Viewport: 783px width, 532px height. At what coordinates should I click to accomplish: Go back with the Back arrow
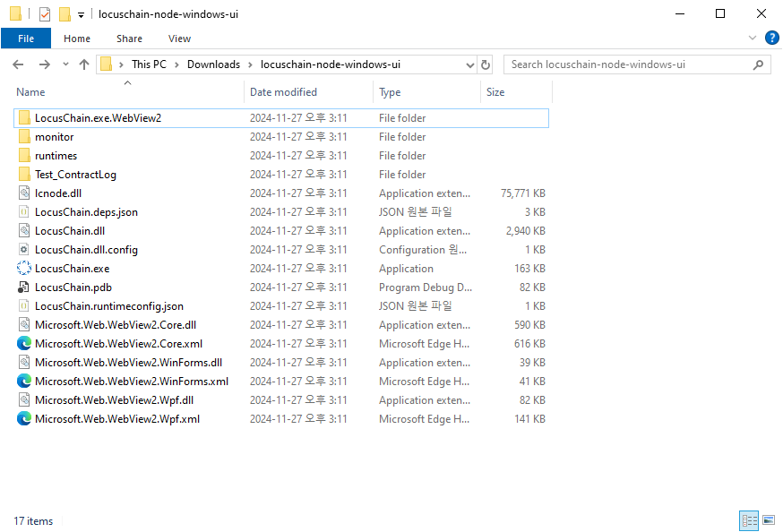pyautogui.click(x=18, y=64)
